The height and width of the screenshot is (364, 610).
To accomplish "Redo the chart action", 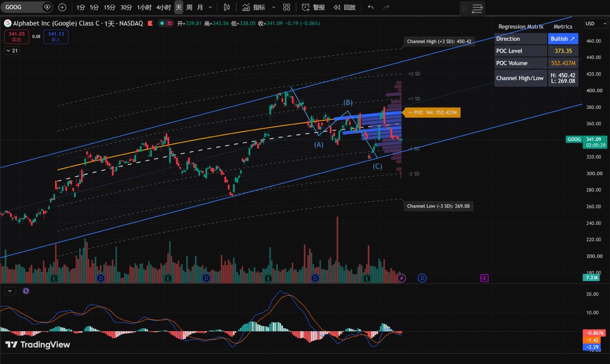I will (387, 7).
